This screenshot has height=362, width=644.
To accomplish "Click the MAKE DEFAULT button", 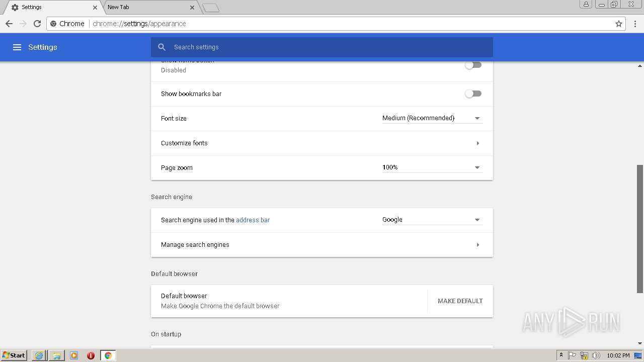I will pos(460,301).
